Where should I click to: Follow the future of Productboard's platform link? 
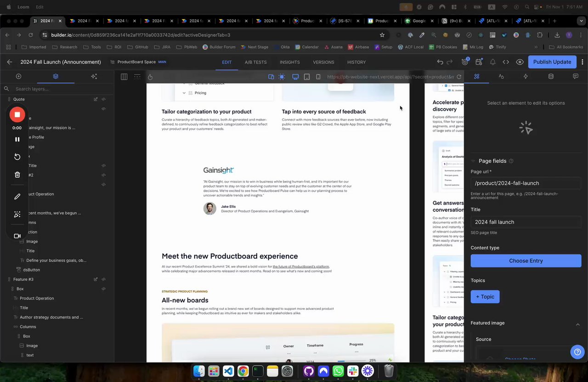[301, 267]
